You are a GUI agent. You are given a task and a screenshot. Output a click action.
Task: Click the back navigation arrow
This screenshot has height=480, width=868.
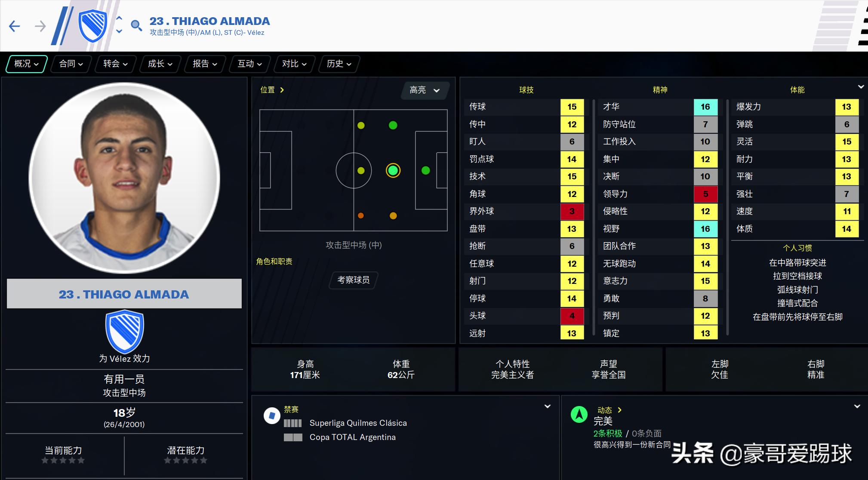tap(15, 26)
